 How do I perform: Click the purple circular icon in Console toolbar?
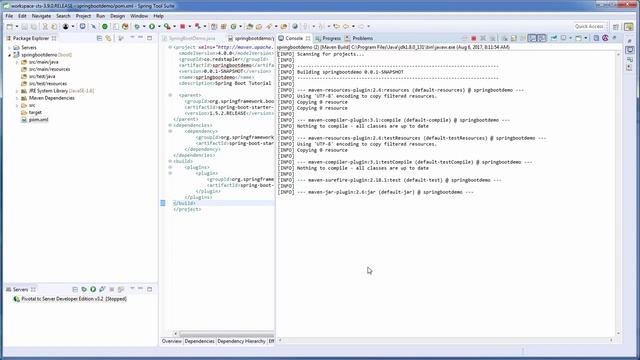tap(605, 38)
